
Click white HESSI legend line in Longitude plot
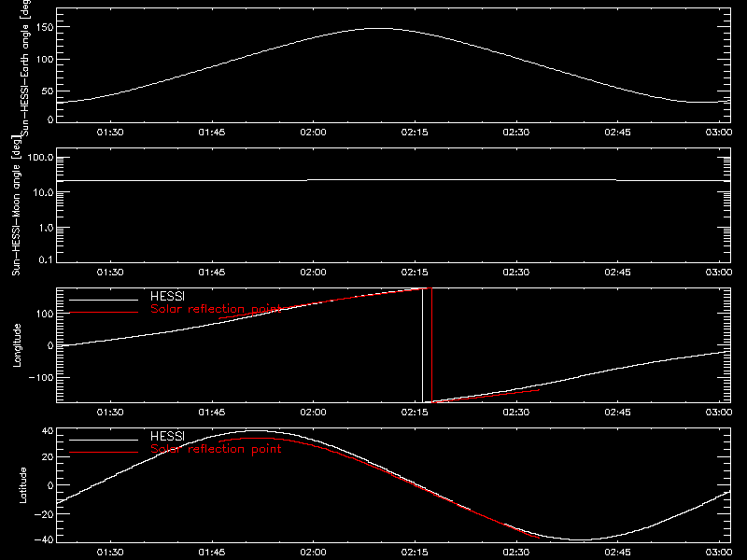pos(104,300)
